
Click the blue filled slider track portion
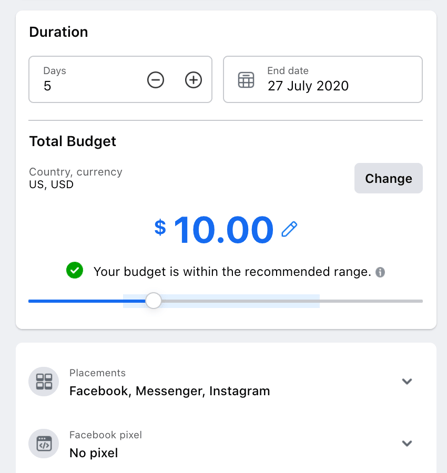87,301
